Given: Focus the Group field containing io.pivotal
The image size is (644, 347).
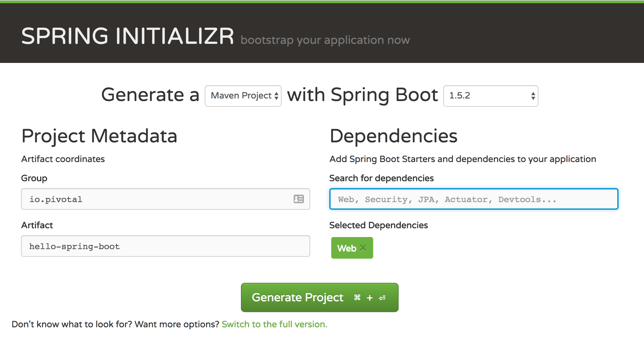Looking at the screenshot, I should tap(166, 199).
